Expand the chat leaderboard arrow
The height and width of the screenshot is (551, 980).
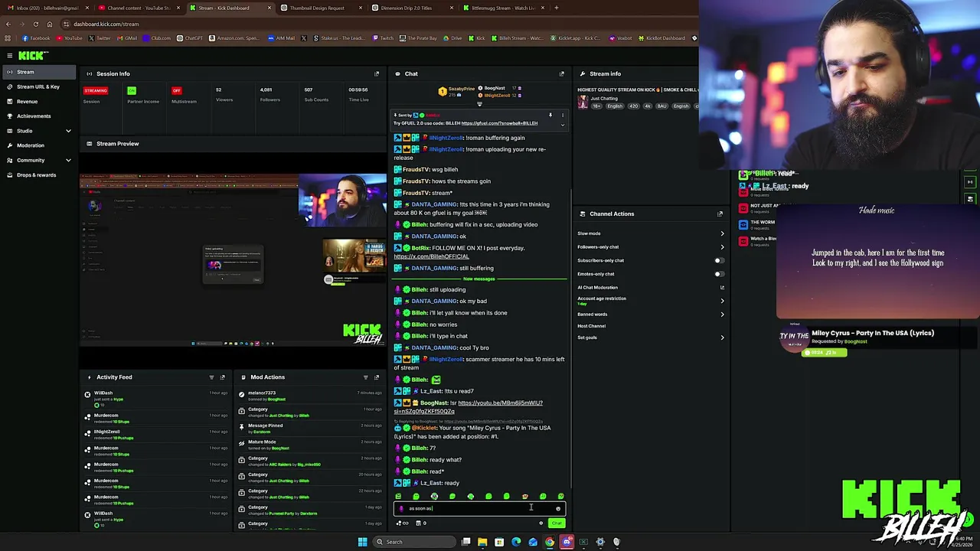point(479,104)
